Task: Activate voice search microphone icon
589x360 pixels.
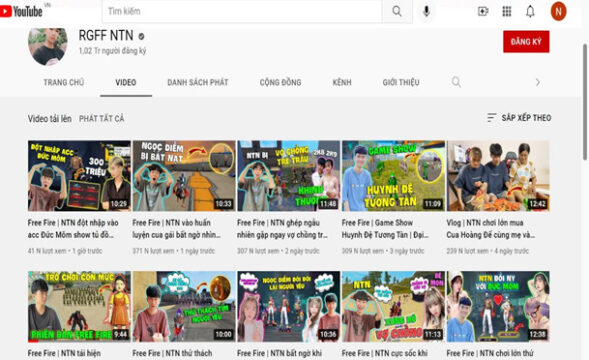Action: (x=426, y=11)
